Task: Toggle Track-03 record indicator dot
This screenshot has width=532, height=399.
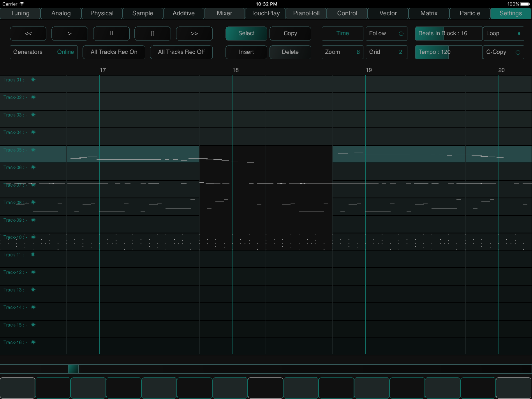Action: pos(33,115)
